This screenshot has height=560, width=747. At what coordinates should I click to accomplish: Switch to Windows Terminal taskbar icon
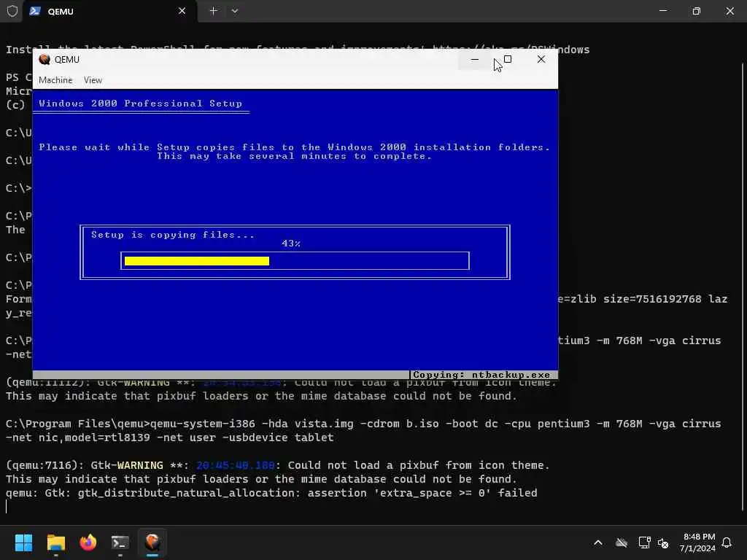click(x=120, y=542)
